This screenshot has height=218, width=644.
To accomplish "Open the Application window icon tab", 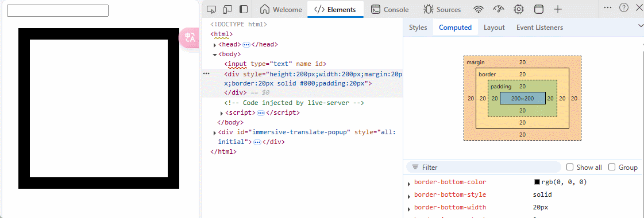I will click(538, 9).
